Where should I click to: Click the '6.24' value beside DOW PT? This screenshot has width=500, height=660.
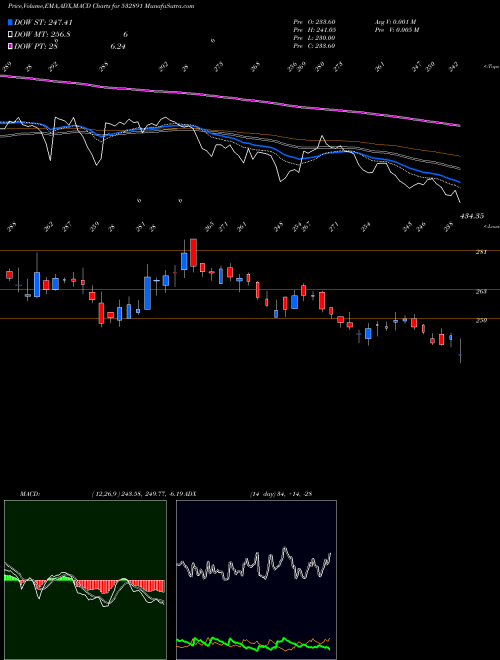click(x=118, y=47)
